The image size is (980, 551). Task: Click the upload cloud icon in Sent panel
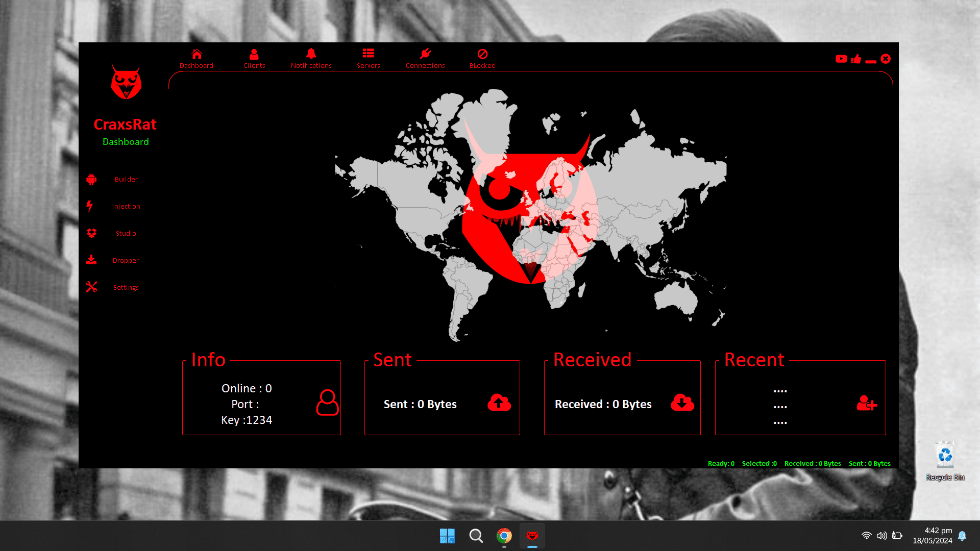tap(499, 403)
